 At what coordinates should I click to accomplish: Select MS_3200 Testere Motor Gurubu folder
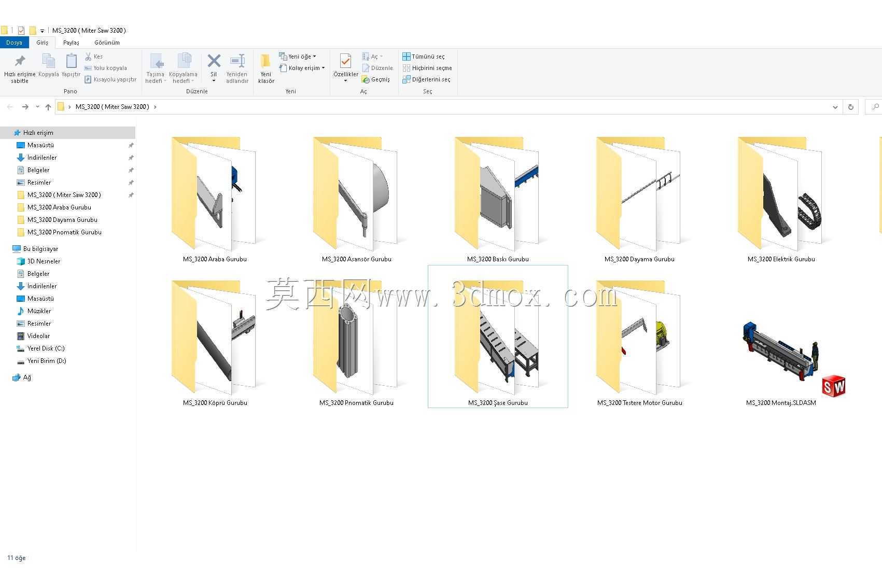pos(639,337)
